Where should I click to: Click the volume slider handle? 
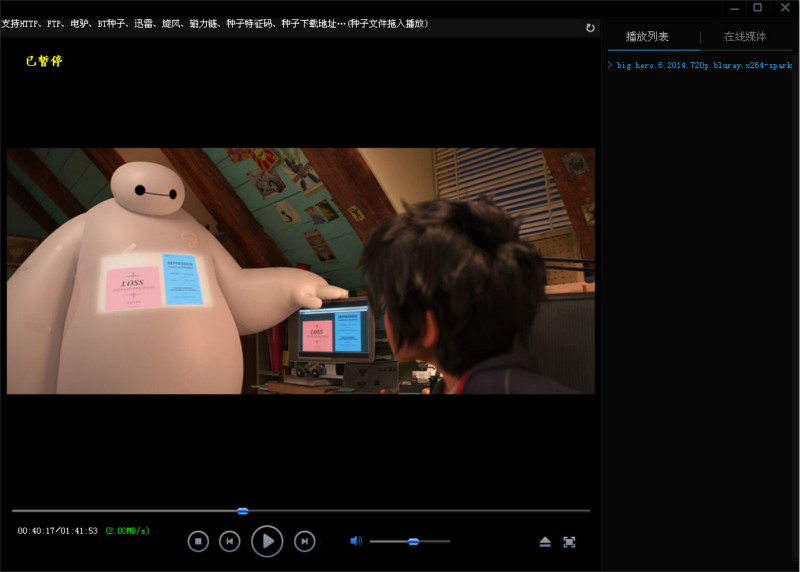pyautogui.click(x=413, y=541)
